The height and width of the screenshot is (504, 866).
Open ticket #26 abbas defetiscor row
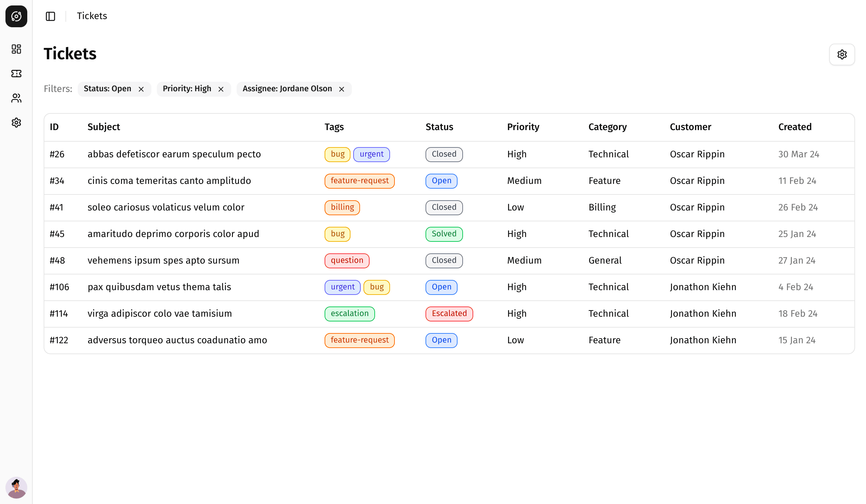pyautogui.click(x=174, y=154)
